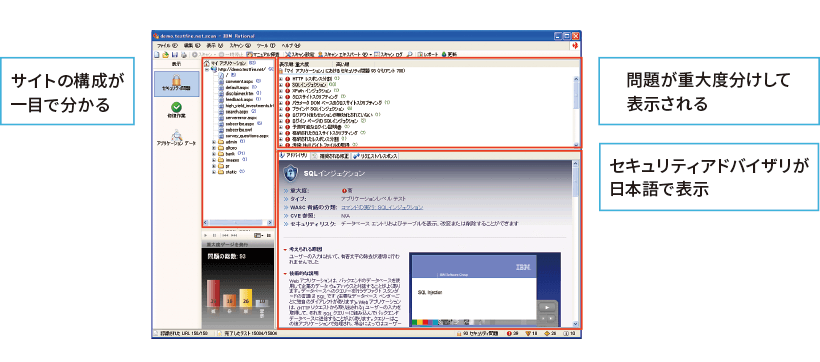820x362 pixels.
Task: Collapse the 技術的な説明 section arrow
Action: coord(285,274)
